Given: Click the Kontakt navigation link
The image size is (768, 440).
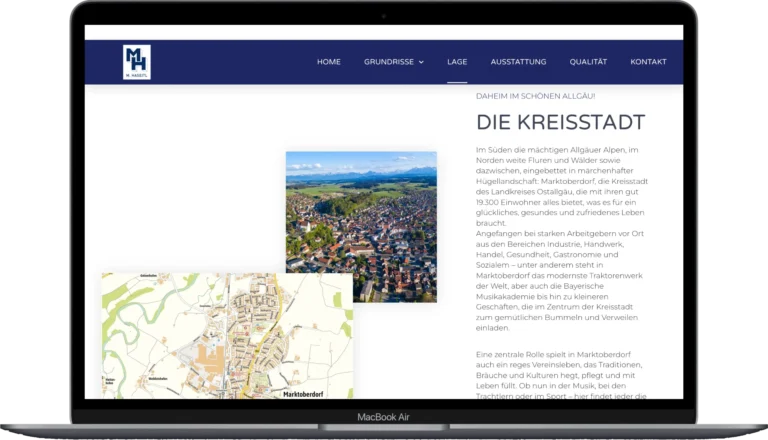Looking at the screenshot, I should pos(648,62).
